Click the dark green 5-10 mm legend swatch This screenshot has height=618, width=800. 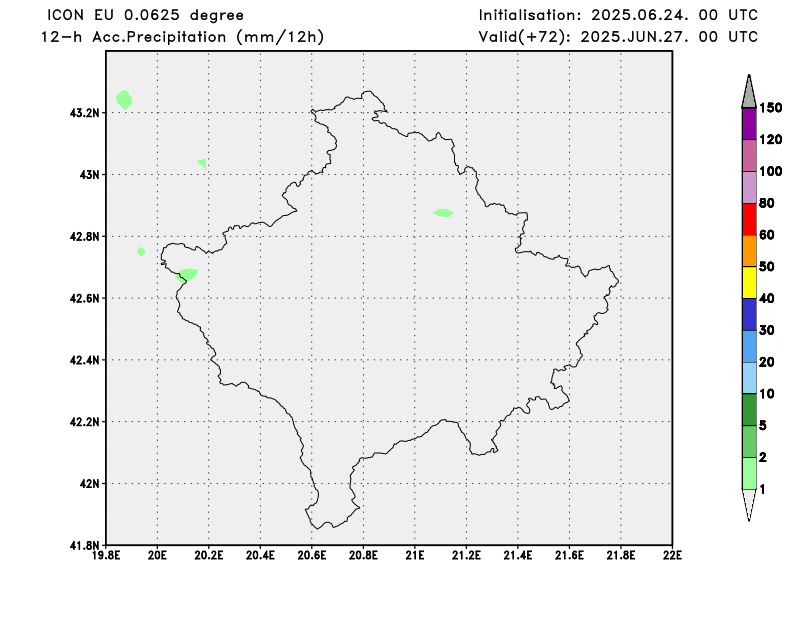[x=749, y=410]
